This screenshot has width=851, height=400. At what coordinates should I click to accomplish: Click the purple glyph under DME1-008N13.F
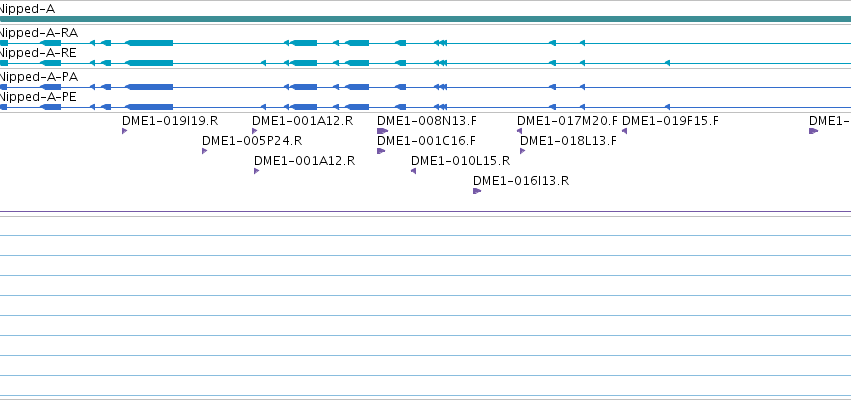click(383, 131)
